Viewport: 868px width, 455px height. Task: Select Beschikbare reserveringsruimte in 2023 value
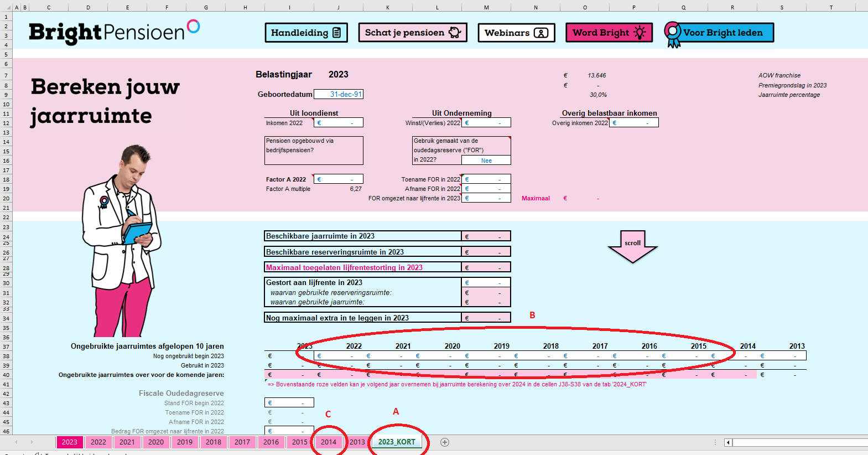point(486,252)
